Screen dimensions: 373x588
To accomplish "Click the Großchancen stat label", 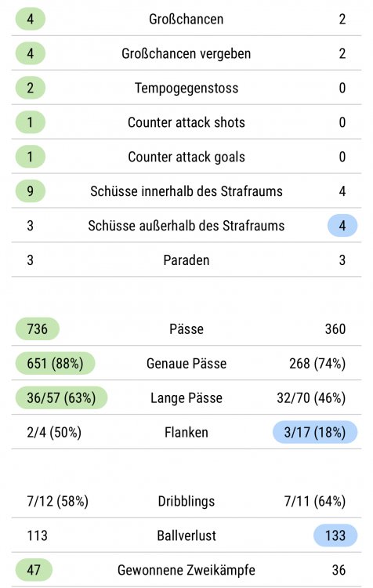I will [186, 19].
